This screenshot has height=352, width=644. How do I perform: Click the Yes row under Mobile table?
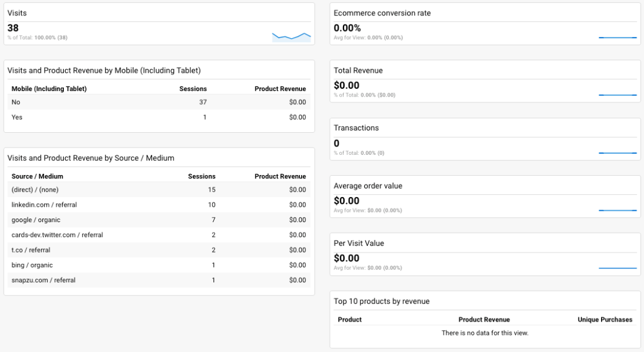point(16,117)
